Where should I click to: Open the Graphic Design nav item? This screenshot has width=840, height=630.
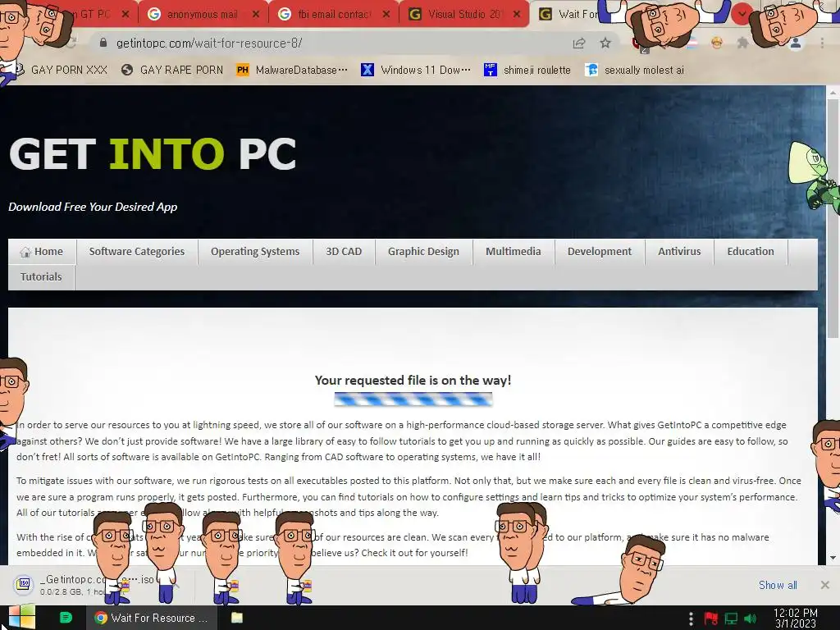coord(423,252)
